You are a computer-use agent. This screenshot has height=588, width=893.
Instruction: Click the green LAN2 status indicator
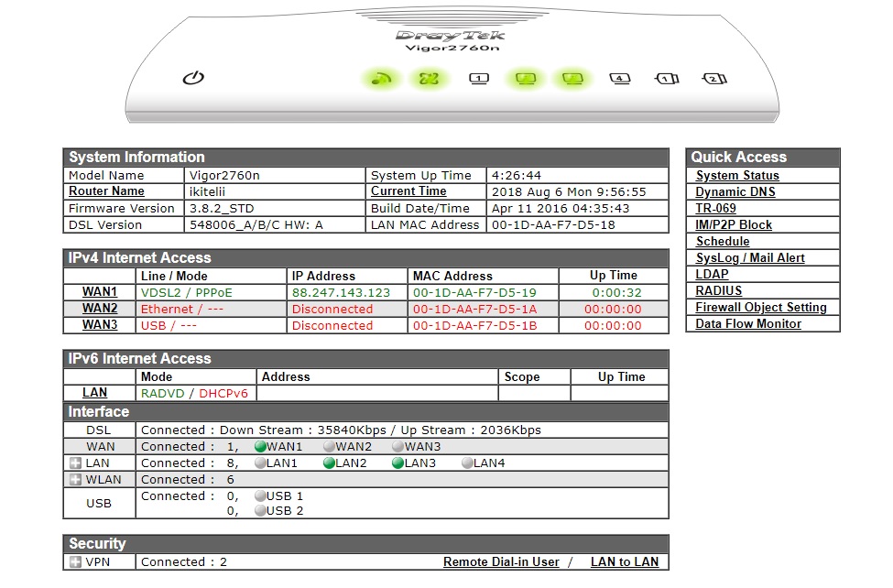(x=330, y=463)
